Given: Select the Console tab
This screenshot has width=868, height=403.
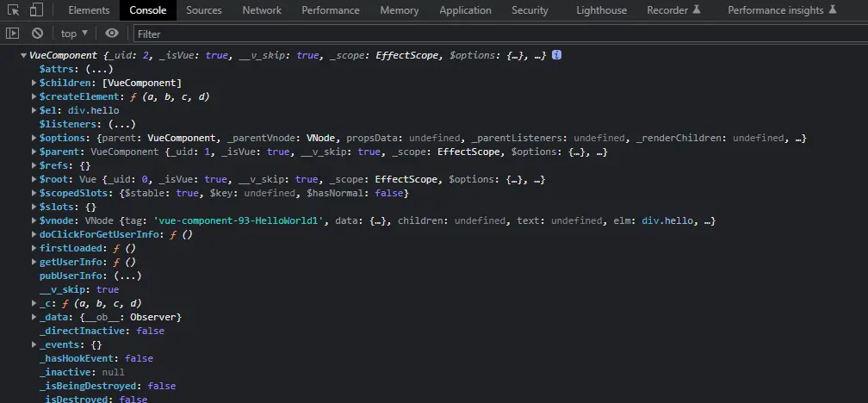Looking at the screenshot, I should point(148,10).
